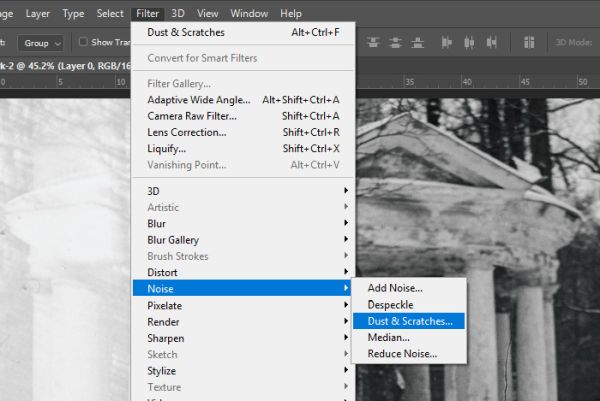Open the Group auto-select dropdown
Viewport: 600px width, 401px height.
point(42,43)
